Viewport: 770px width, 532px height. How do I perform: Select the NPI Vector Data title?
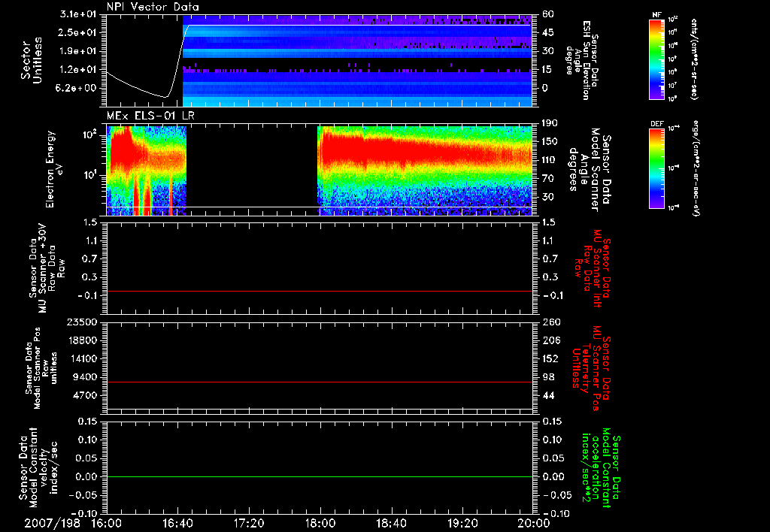tap(153, 7)
